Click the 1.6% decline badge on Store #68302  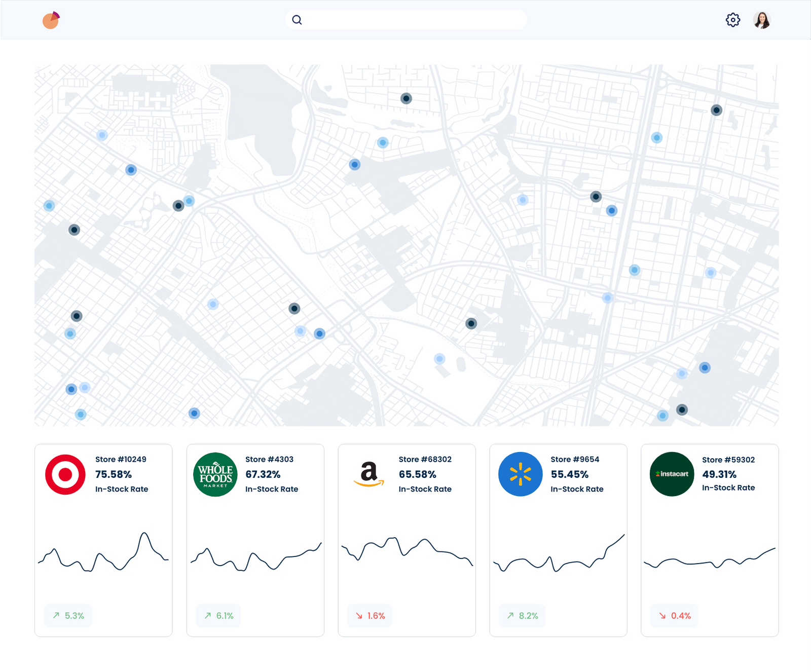369,615
